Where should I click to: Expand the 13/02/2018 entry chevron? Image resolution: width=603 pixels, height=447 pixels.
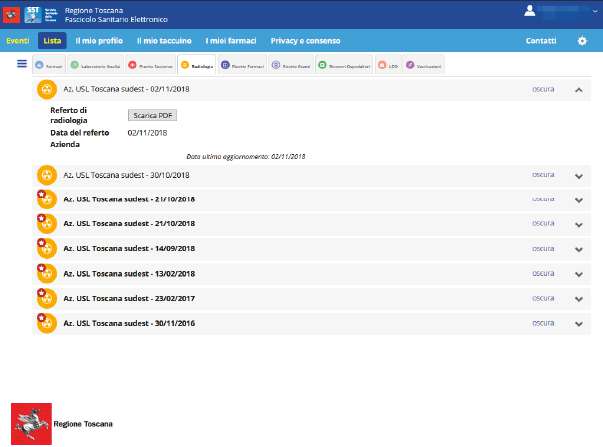tap(579, 275)
